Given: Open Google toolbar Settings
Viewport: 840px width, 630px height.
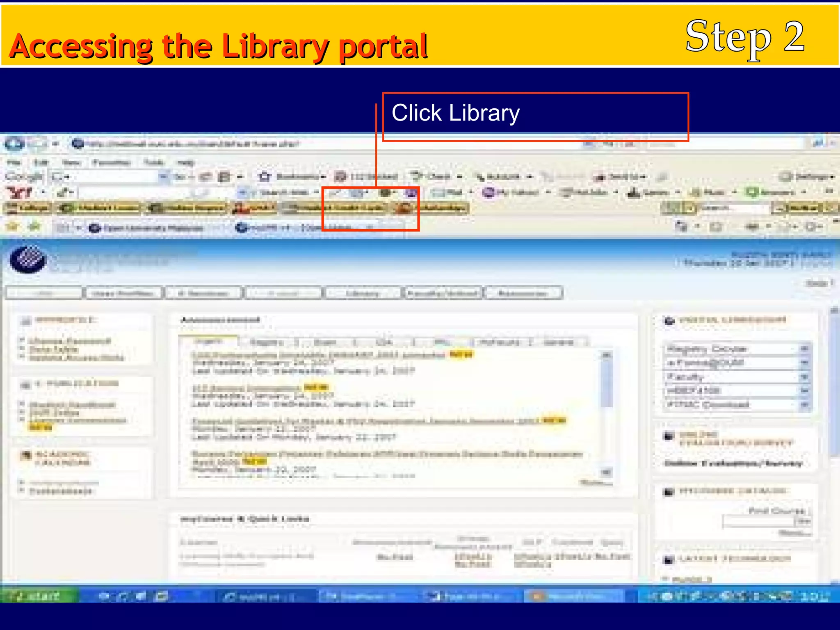Looking at the screenshot, I should click(806, 177).
